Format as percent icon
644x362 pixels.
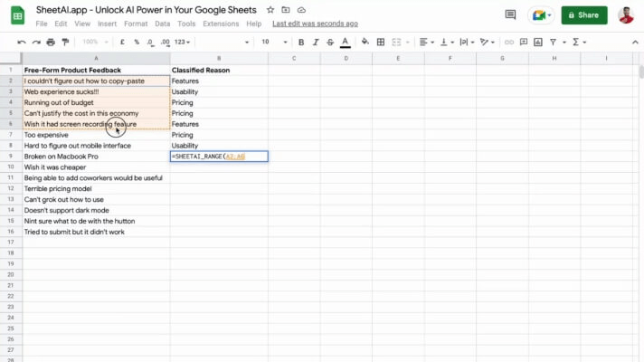click(x=137, y=42)
